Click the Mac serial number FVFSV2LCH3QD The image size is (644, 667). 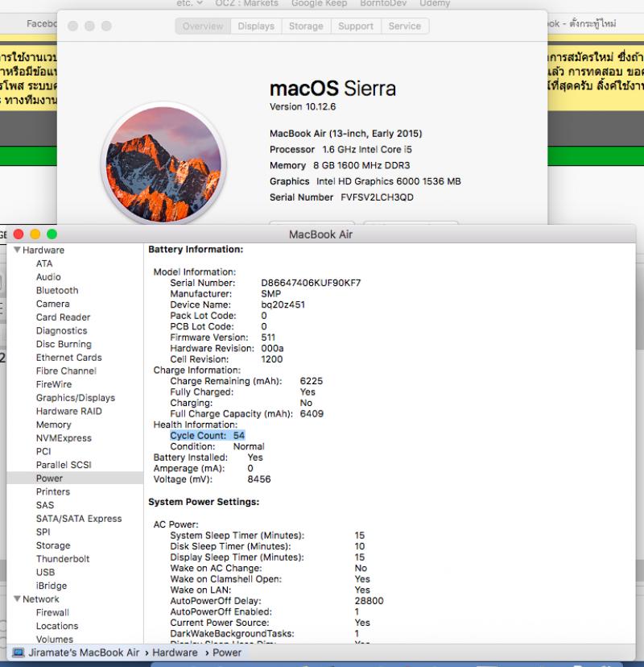pyautogui.click(x=377, y=197)
